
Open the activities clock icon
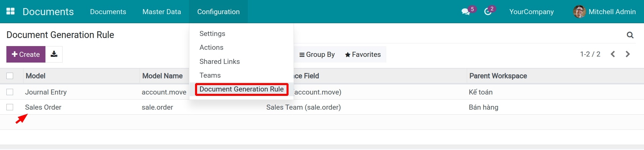(488, 12)
